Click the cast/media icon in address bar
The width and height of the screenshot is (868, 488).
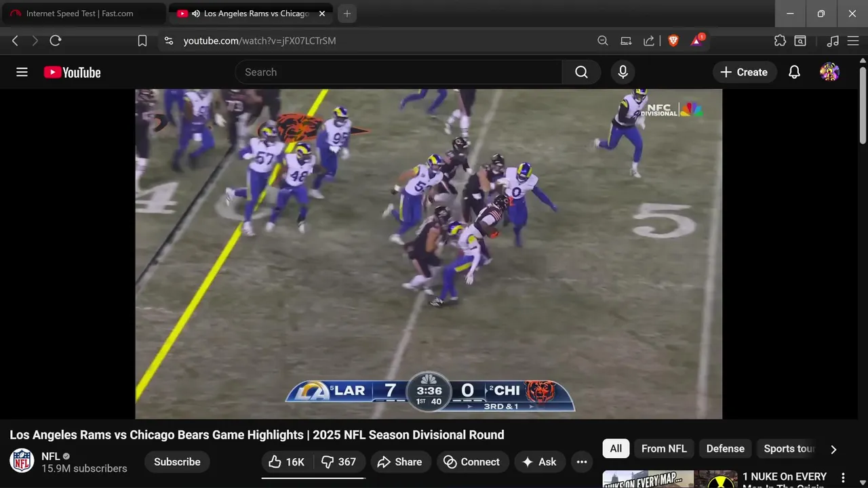click(626, 41)
